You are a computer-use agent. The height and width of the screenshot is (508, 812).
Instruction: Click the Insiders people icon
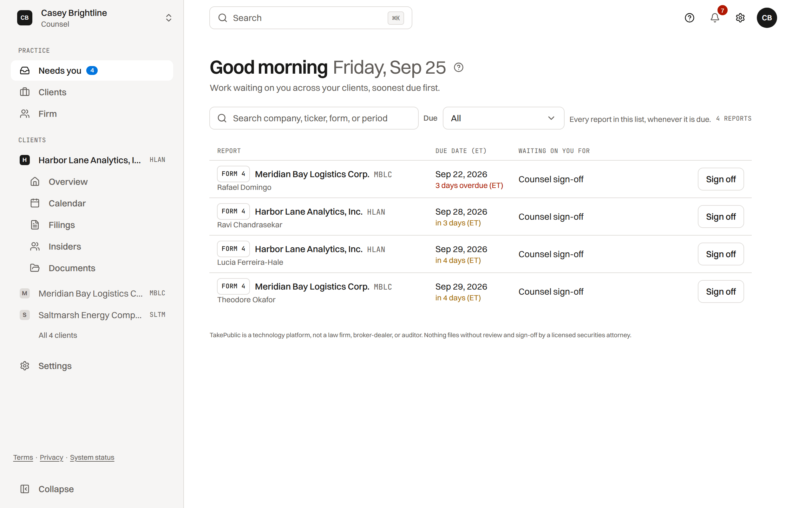[35, 247]
